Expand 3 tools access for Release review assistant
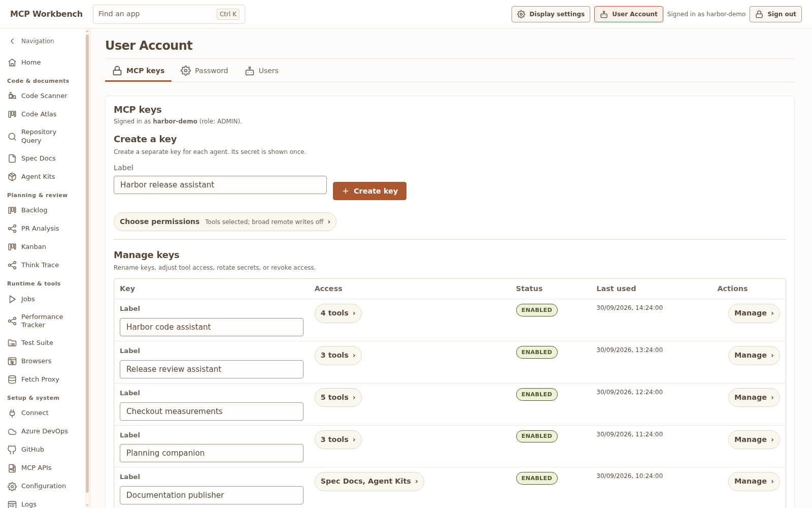The image size is (812, 508). (338, 356)
